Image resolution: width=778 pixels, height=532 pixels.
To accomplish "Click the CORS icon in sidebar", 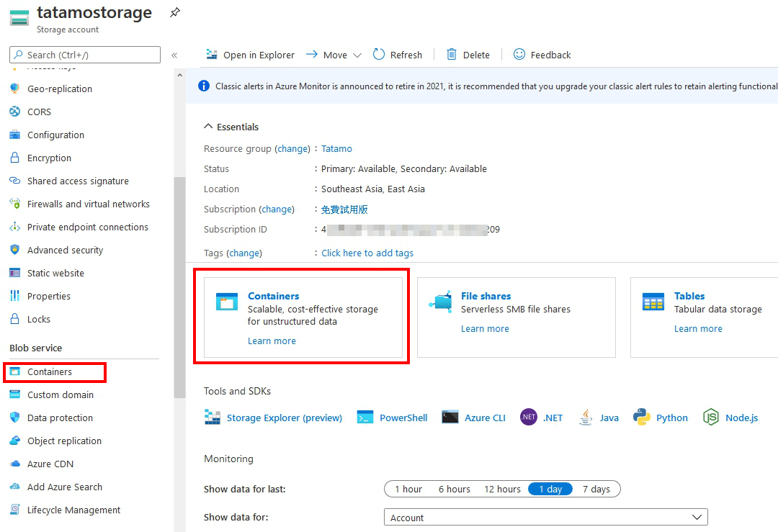I will [x=15, y=112].
